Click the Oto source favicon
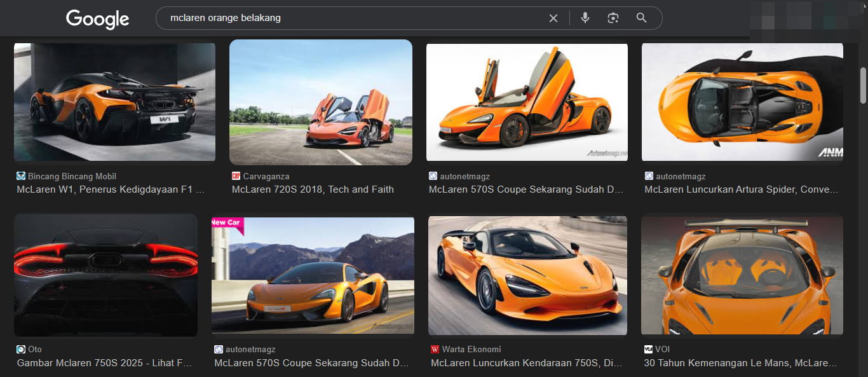Image resolution: width=868 pixels, height=377 pixels. tap(21, 349)
